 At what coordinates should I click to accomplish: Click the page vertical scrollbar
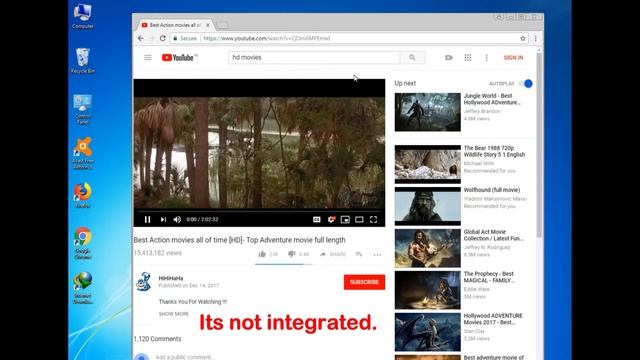click(x=539, y=145)
